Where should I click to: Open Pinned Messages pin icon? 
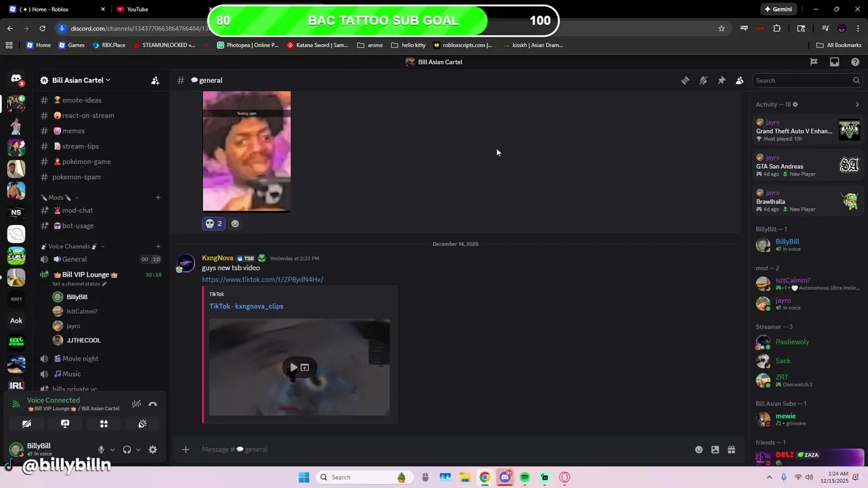point(722,80)
